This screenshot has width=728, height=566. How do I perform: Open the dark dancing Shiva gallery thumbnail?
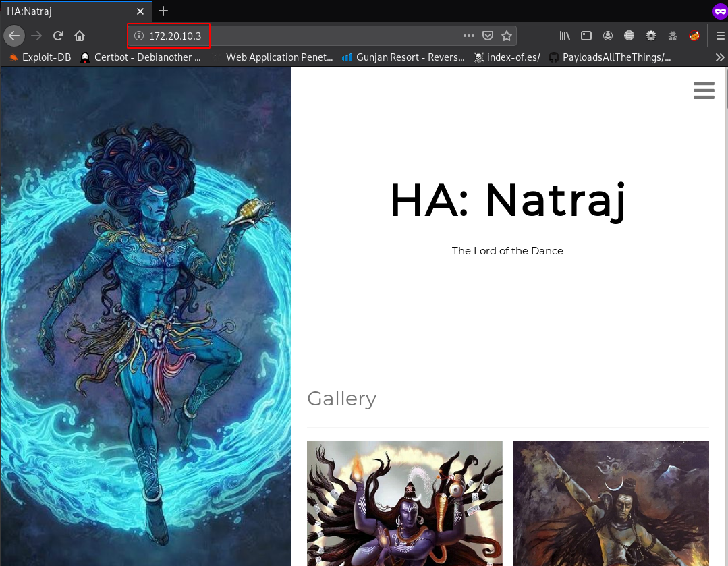pos(611,503)
